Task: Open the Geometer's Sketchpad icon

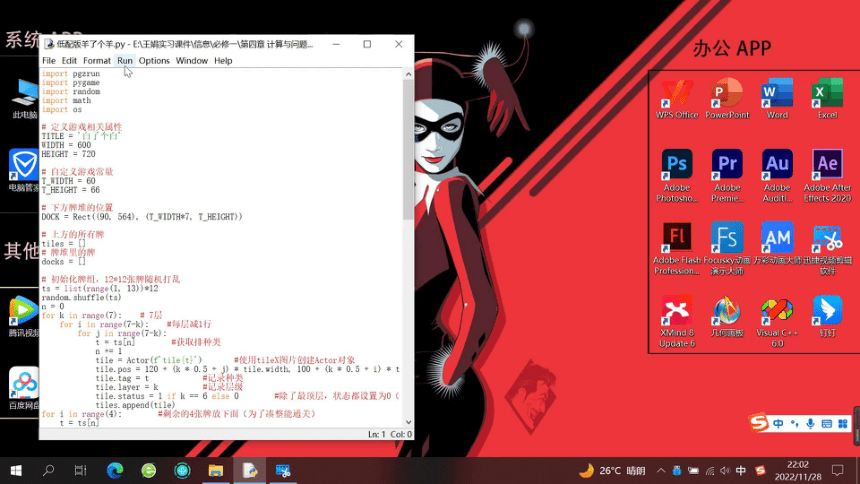Action: (727, 317)
